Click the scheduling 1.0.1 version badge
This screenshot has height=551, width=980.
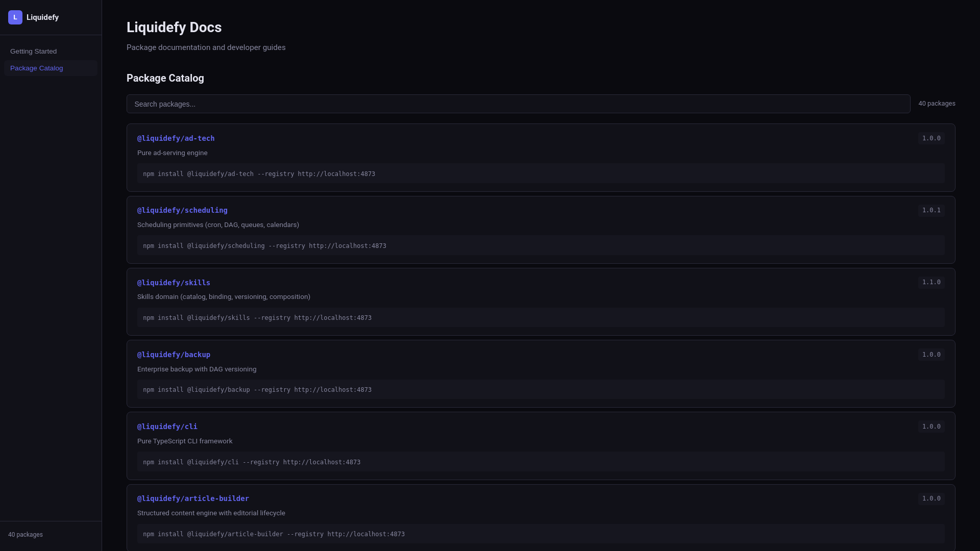[931, 210]
